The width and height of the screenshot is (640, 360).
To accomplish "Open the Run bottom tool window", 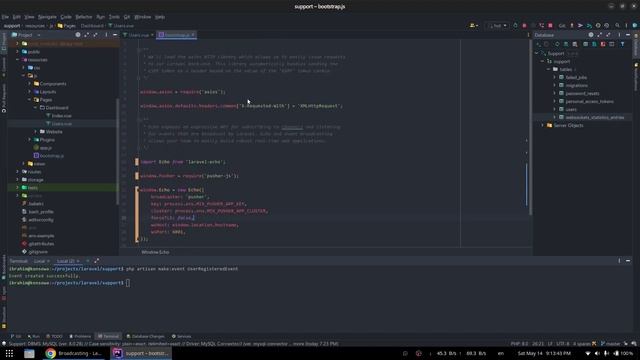I will click(33, 336).
